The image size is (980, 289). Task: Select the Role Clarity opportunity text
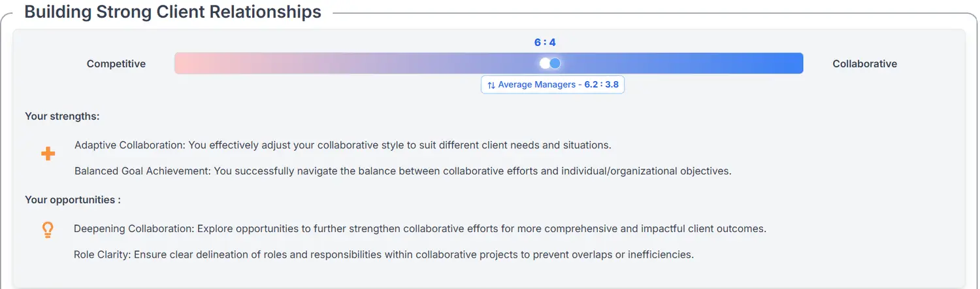(384, 254)
